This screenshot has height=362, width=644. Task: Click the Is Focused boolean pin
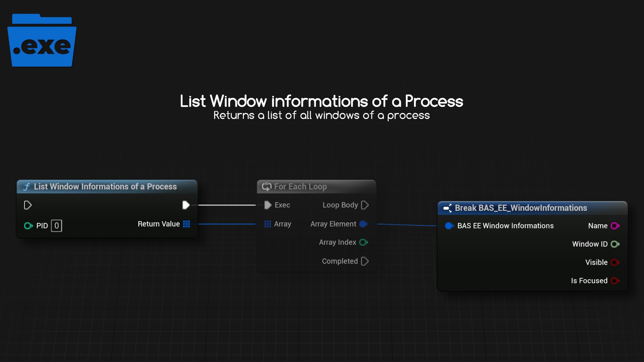pyautogui.click(x=614, y=281)
